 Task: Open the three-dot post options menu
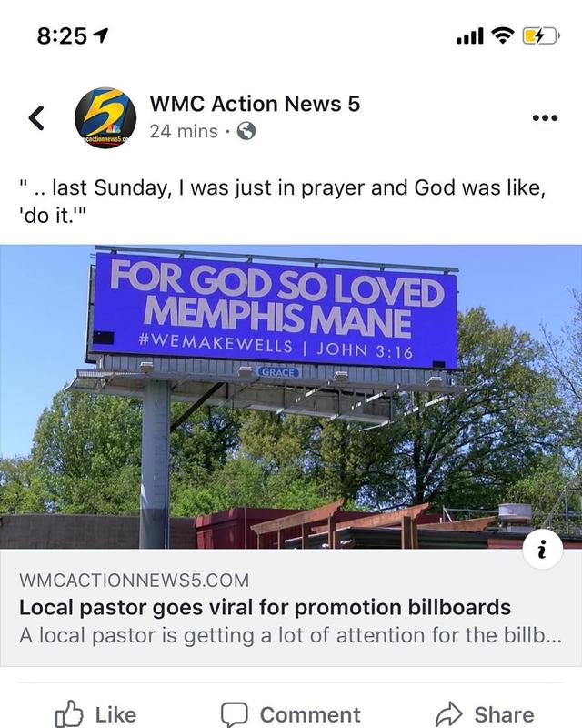pos(544,118)
